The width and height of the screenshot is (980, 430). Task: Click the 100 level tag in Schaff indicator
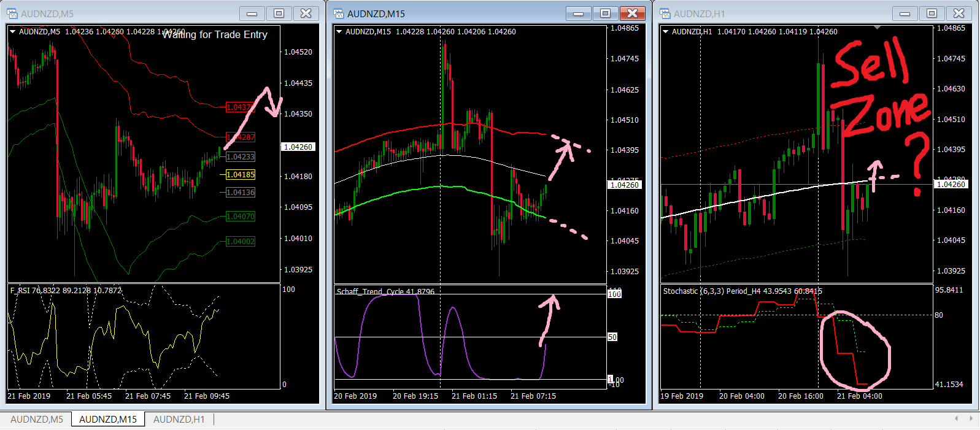tap(614, 294)
